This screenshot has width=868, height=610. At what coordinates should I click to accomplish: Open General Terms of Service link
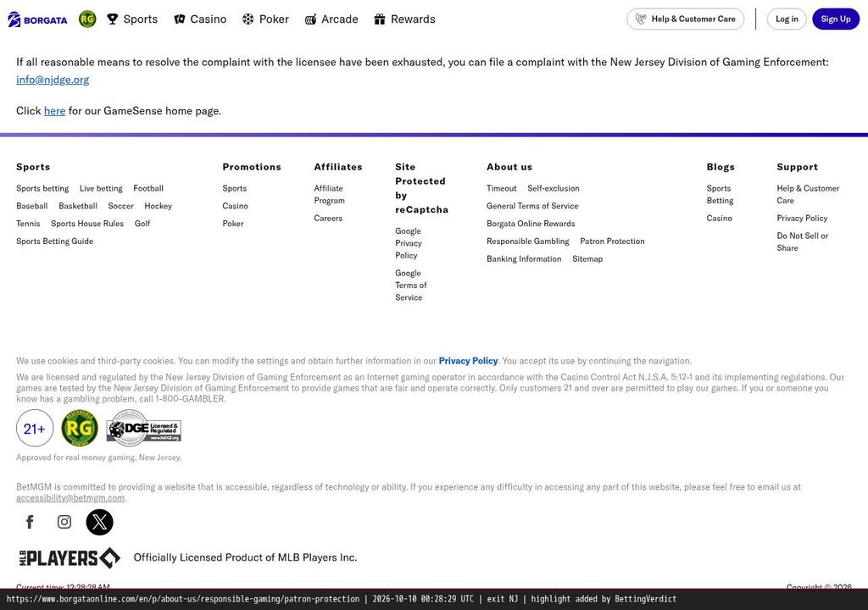(532, 206)
